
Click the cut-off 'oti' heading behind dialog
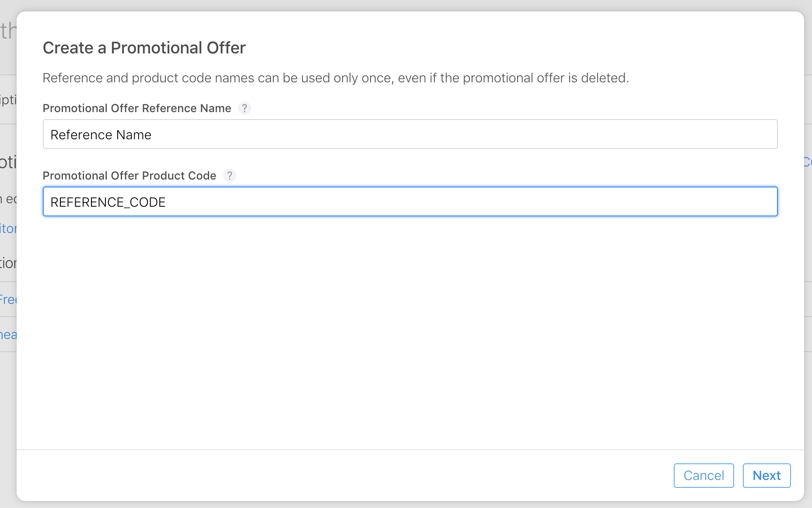click(x=8, y=162)
